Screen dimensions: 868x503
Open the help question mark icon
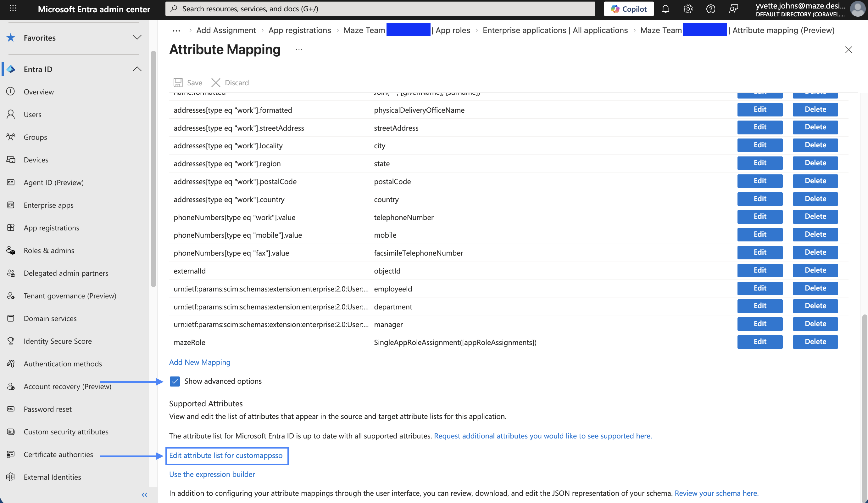pyautogui.click(x=710, y=9)
